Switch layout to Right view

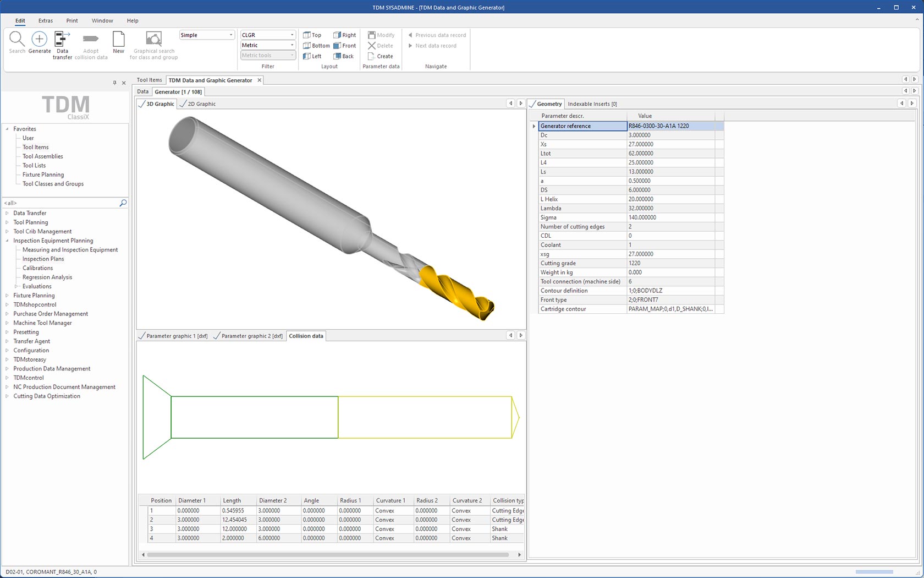pos(344,35)
